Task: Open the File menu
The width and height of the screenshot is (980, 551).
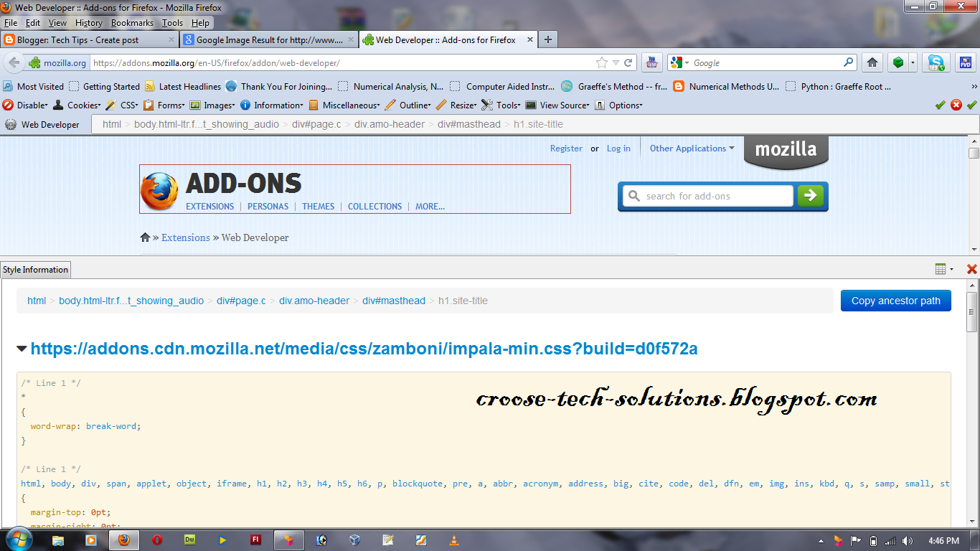Action: click(x=11, y=23)
